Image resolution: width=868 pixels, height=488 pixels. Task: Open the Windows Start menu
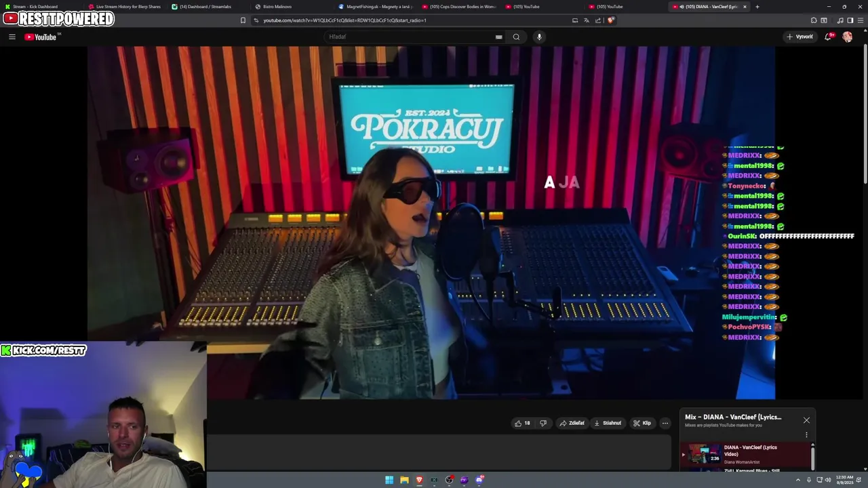(x=389, y=480)
